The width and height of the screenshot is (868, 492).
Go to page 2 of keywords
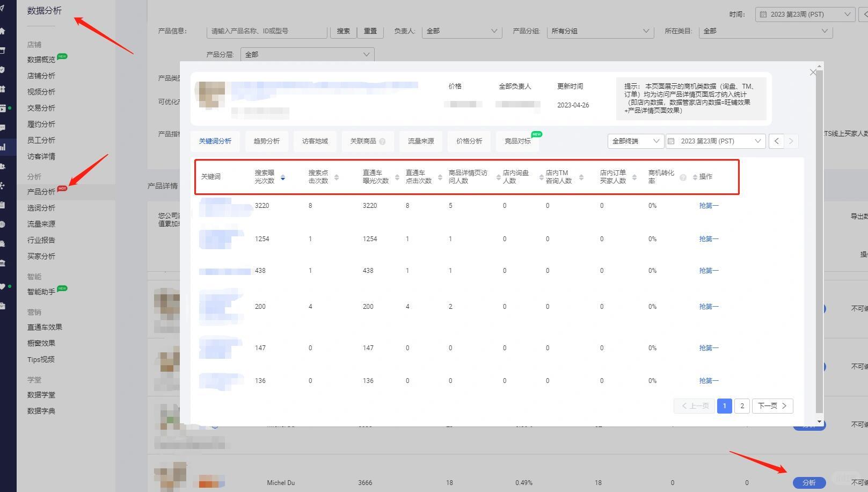click(742, 406)
